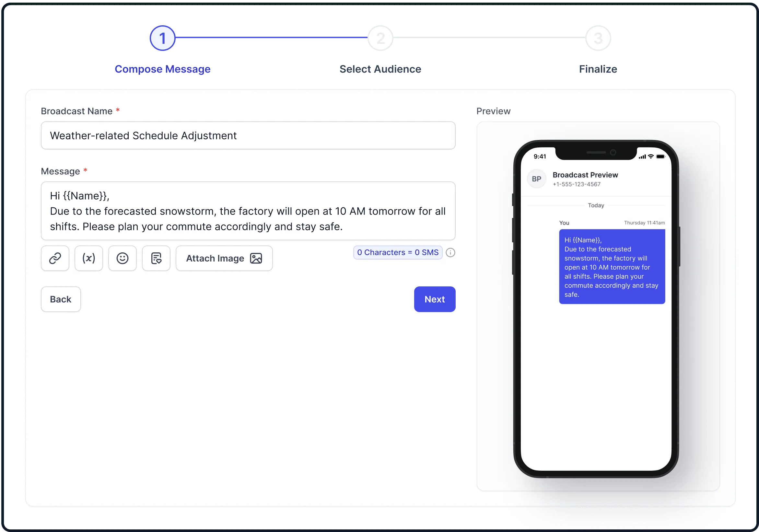759x532 pixels.
Task: Click the Next button to proceed
Action: tap(434, 299)
